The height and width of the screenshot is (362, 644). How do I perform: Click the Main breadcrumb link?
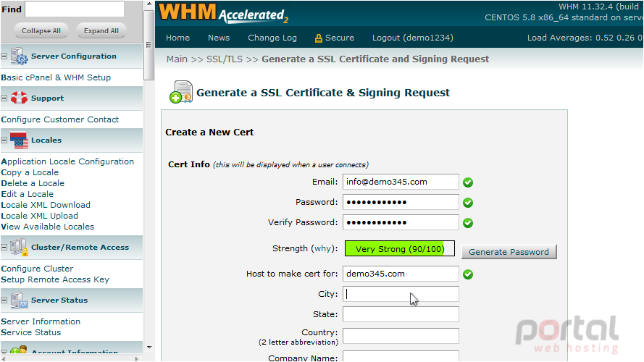click(x=177, y=59)
